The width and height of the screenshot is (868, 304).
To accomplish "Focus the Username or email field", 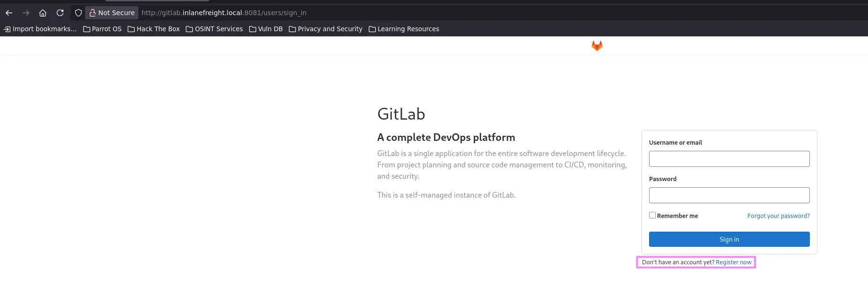I will (729, 159).
